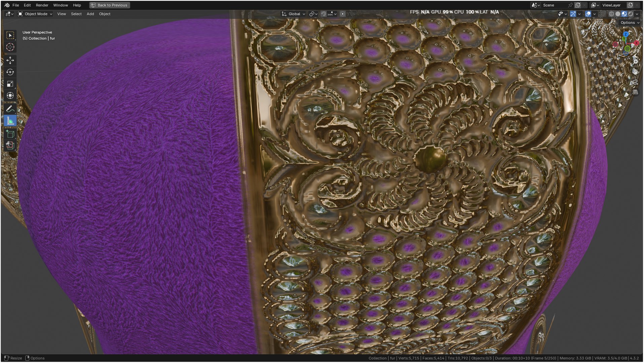Screen dimensions: 644x363
Task: Open object type visibility popover
Action: coord(562,14)
